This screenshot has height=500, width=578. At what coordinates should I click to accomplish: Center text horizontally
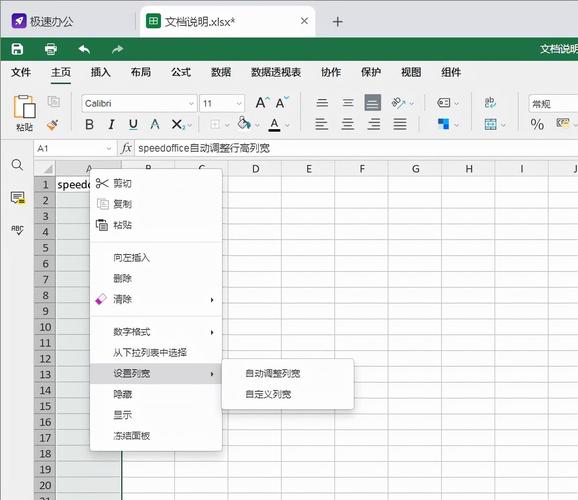coord(347,124)
